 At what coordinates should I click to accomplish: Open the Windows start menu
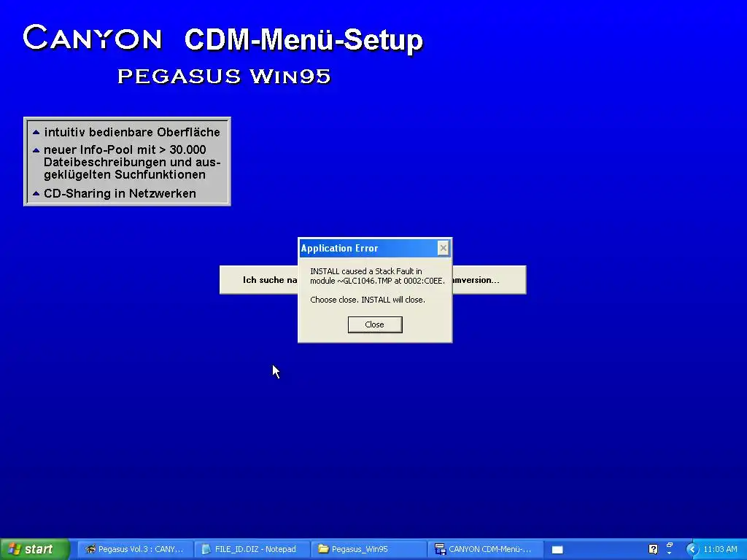35,549
